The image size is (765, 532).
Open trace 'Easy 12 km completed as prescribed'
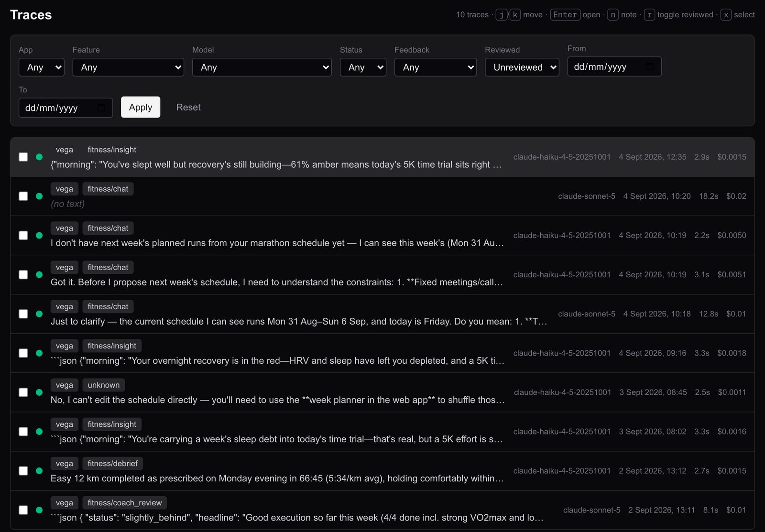click(x=277, y=478)
